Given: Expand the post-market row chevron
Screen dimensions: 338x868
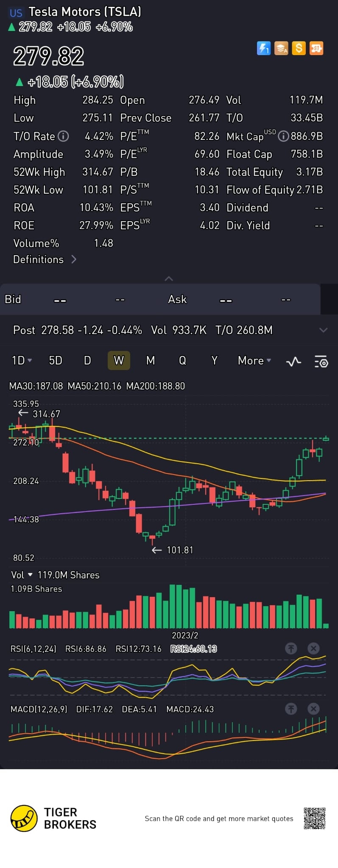Looking at the screenshot, I should click(x=323, y=330).
